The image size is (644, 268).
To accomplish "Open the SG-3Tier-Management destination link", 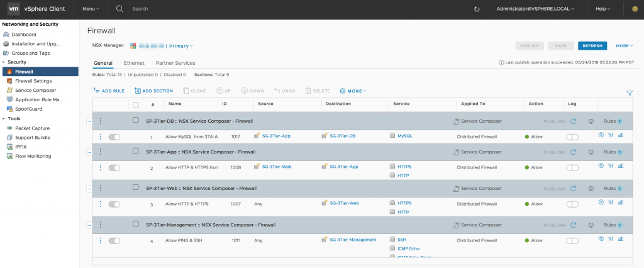I will tap(353, 240).
